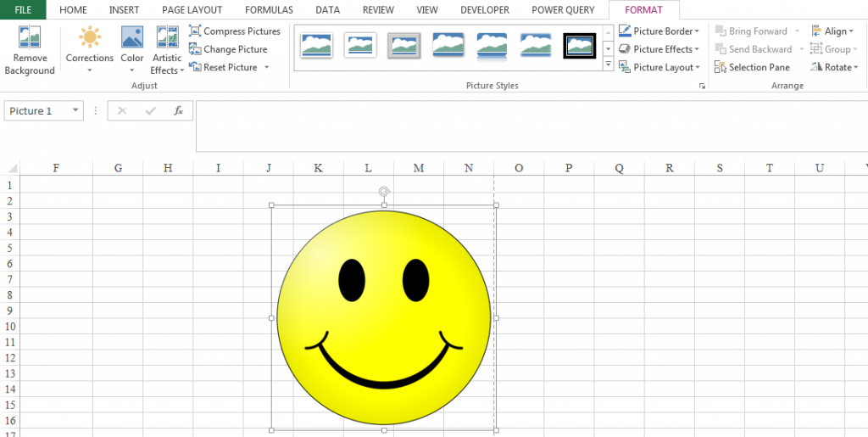The height and width of the screenshot is (437, 868).
Task: Select column F header
Action: (x=56, y=168)
